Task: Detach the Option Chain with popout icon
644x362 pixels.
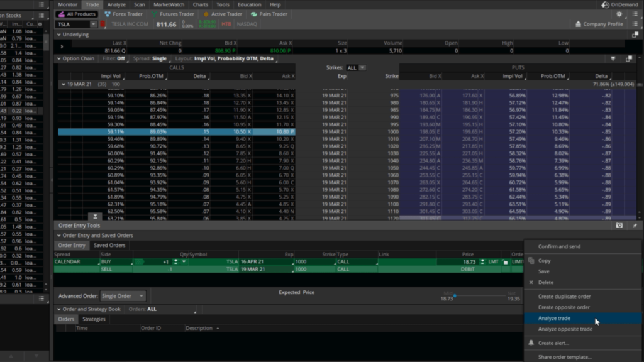Action: (629, 58)
